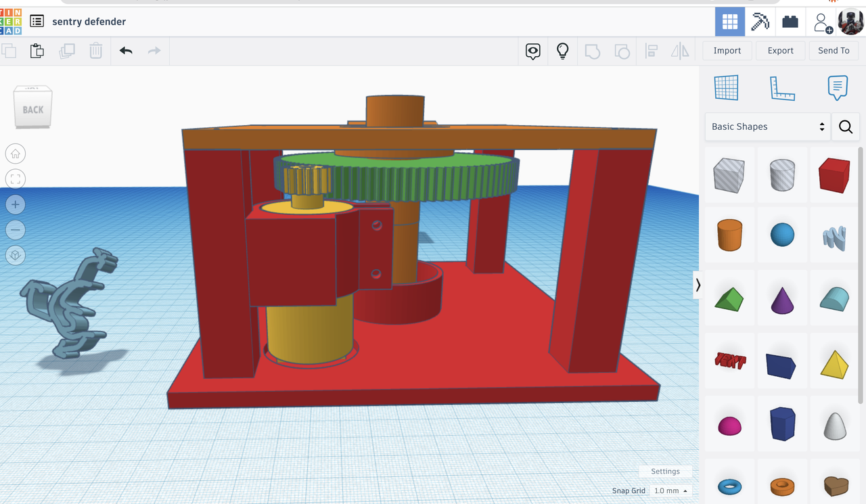Open the user profile avatar

click(850, 22)
